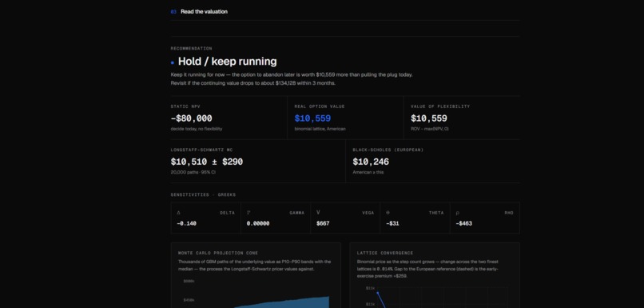Click the "STATIC NPV" label
The height and width of the screenshot is (308, 644).
pyautogui.click(x=185, y=106)
